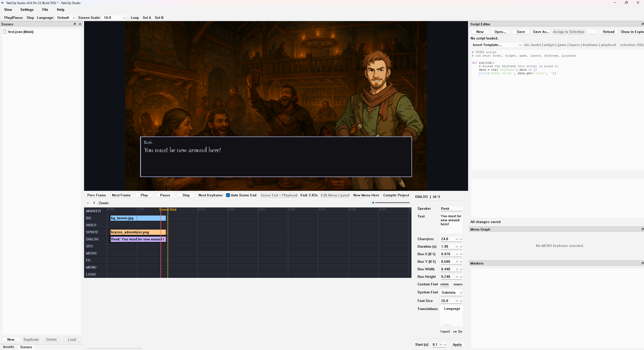Decrease Font Size with the down arrow
The height and width of the screenshot is (350, 644).
tap(461, 301)
